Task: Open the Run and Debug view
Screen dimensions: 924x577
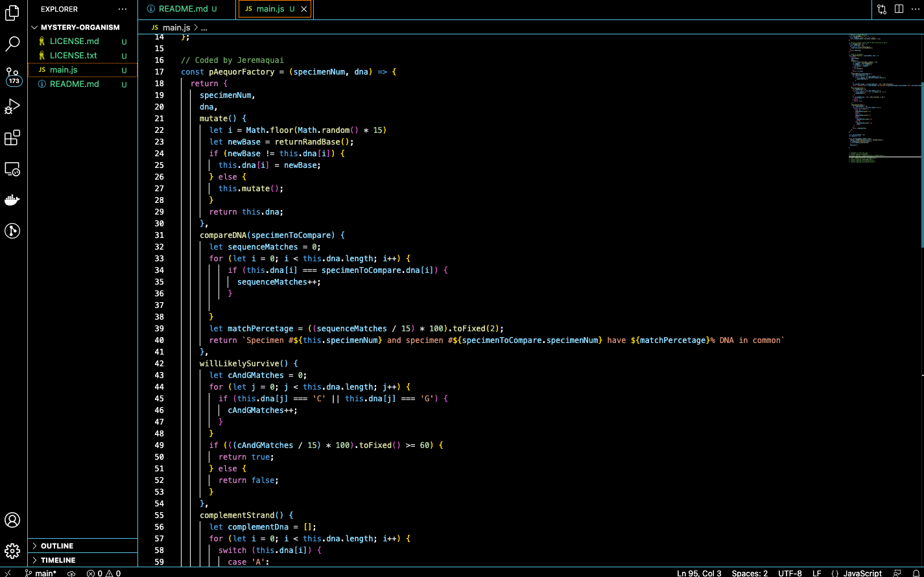Action: [12, 106]
